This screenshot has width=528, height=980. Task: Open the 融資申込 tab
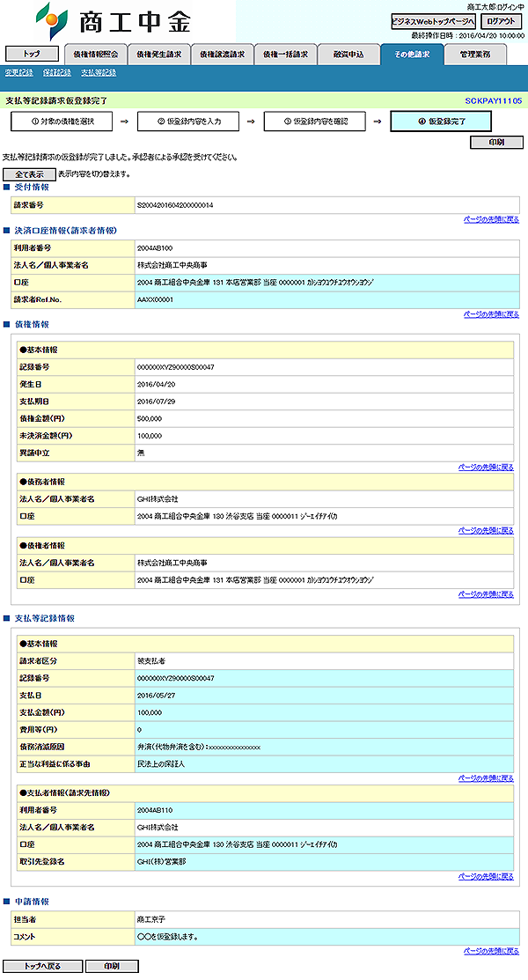point(348,55)
